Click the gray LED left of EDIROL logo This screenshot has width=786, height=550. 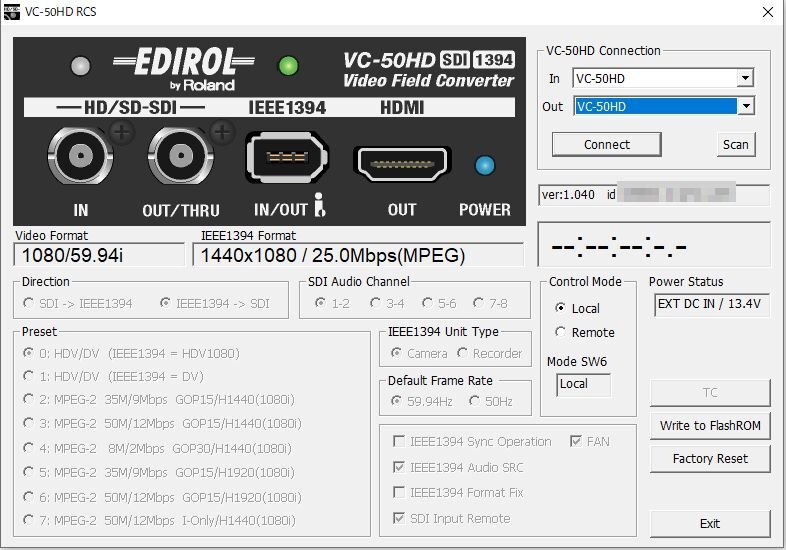[80, 66]
